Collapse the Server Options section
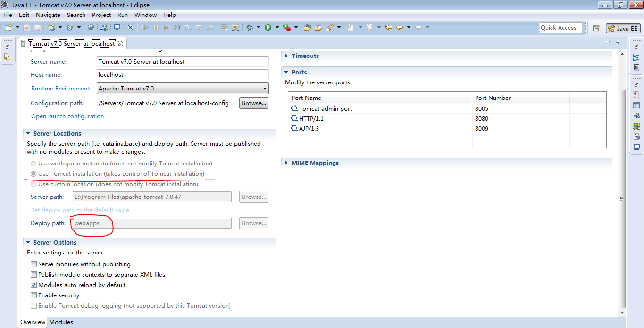 click(28, 243)
